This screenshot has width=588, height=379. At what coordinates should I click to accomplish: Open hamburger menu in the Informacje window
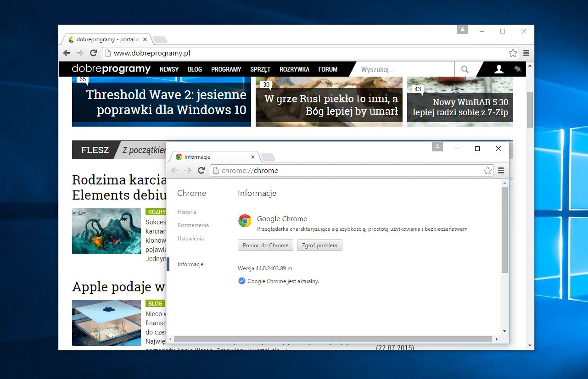click(x=501, y=171)
